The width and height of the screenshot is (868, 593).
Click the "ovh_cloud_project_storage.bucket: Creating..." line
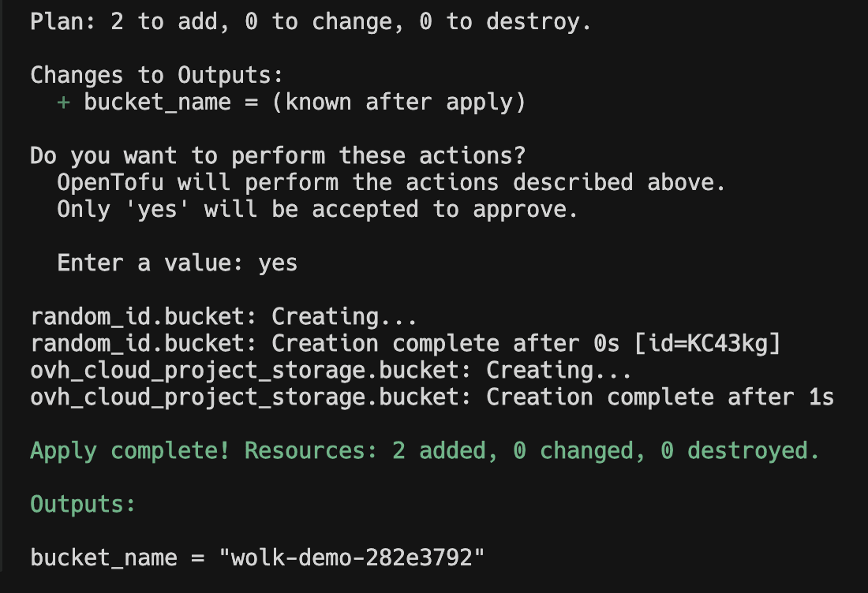tap(331, 370)
